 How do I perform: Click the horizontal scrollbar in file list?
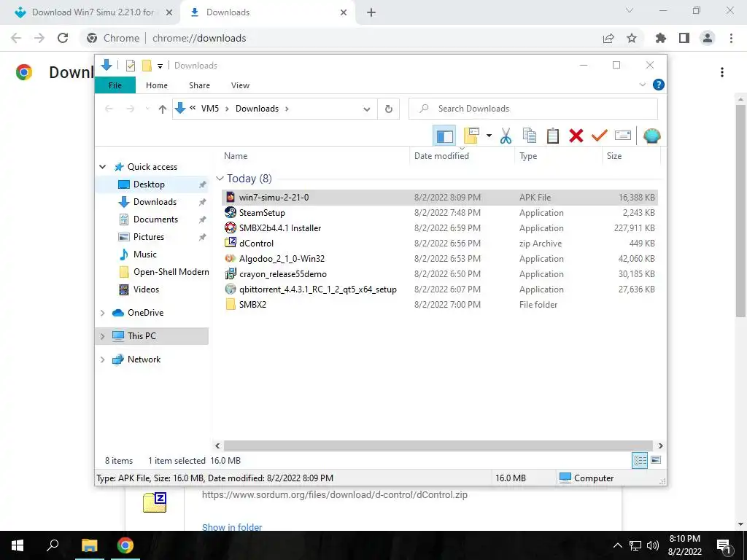tap(438, 446)
